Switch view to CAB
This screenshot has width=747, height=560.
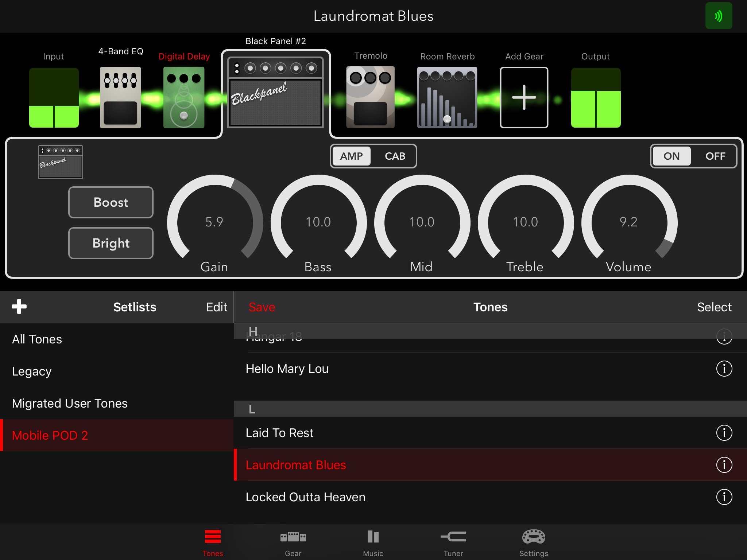395,156
